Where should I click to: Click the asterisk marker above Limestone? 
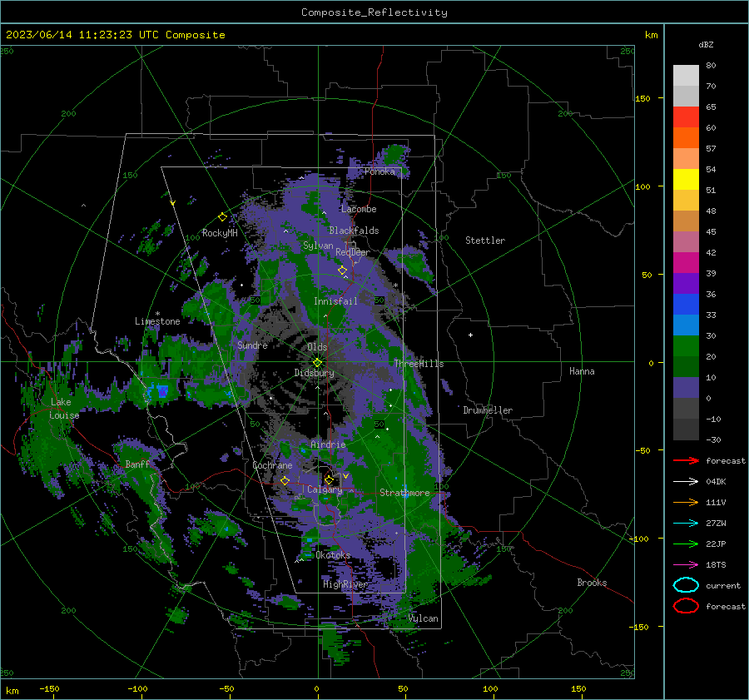pos(157,314)
